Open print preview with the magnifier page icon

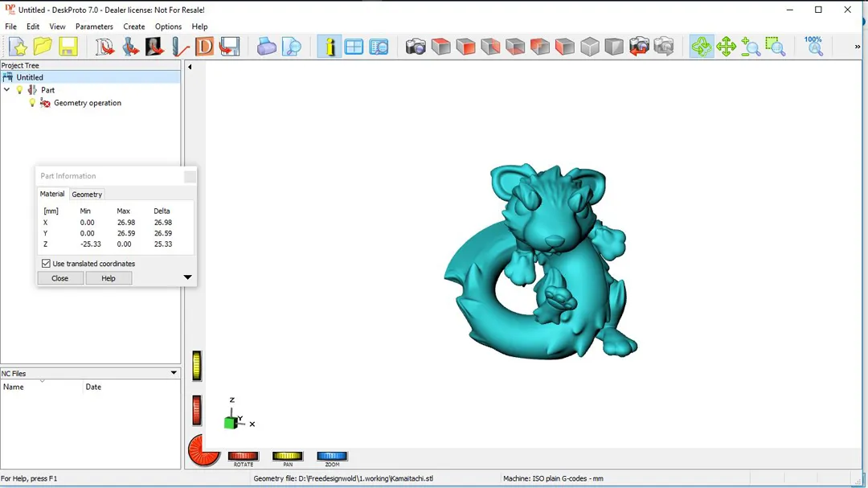[x=291, y=47]
